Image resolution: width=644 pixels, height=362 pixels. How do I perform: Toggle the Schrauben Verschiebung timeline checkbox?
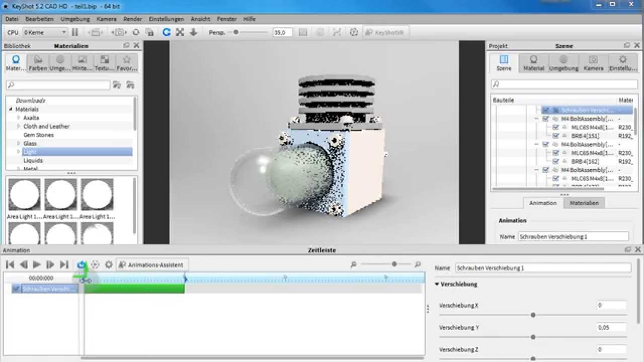17,289
